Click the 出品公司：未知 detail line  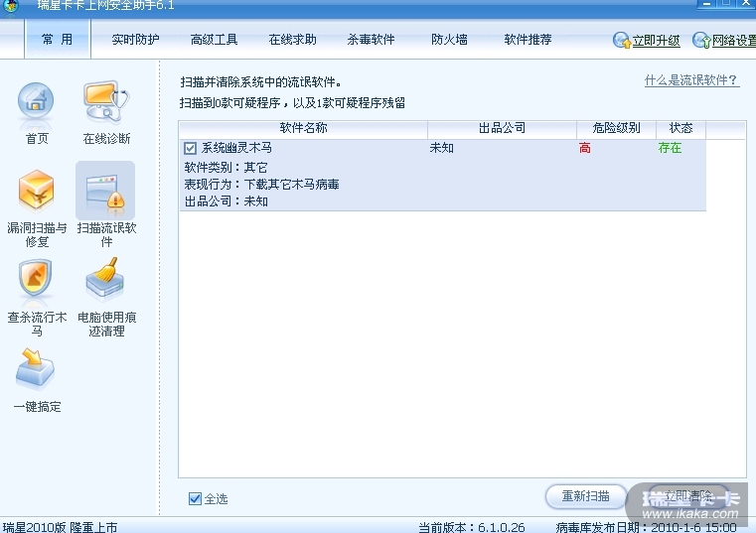coord(227,201)
